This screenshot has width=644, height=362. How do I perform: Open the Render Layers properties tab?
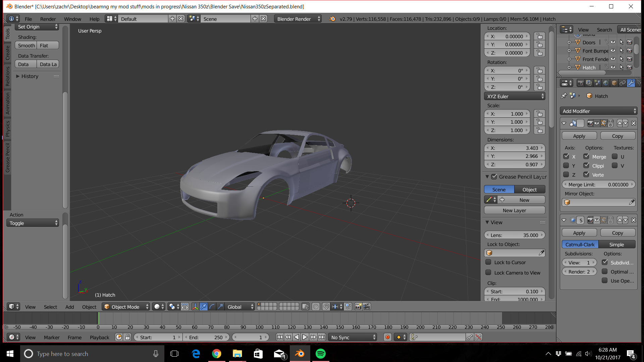pyautogui.click(x=589, y=83)
